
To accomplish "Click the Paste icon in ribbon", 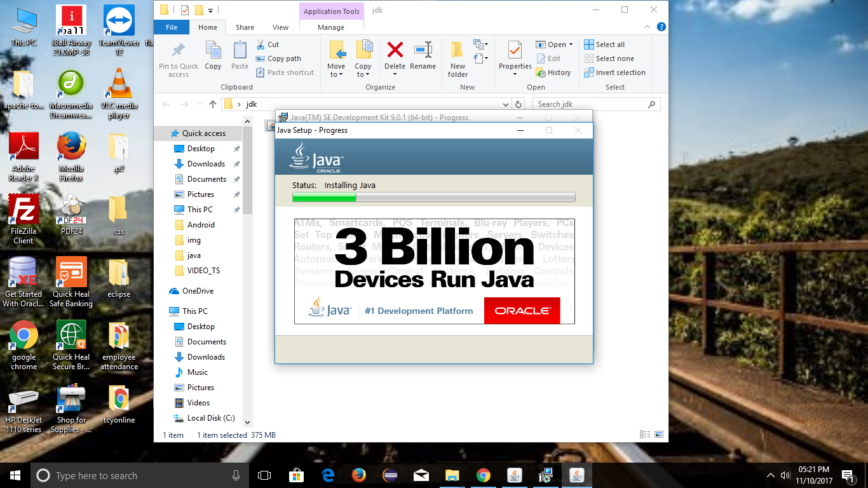I will pyautogui.click(x=240, y=50).
